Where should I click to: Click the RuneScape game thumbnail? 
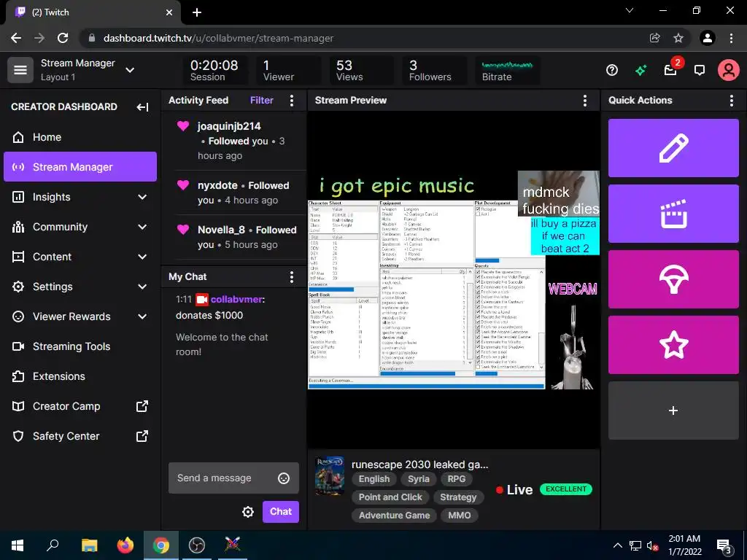[x=330, y=475]
